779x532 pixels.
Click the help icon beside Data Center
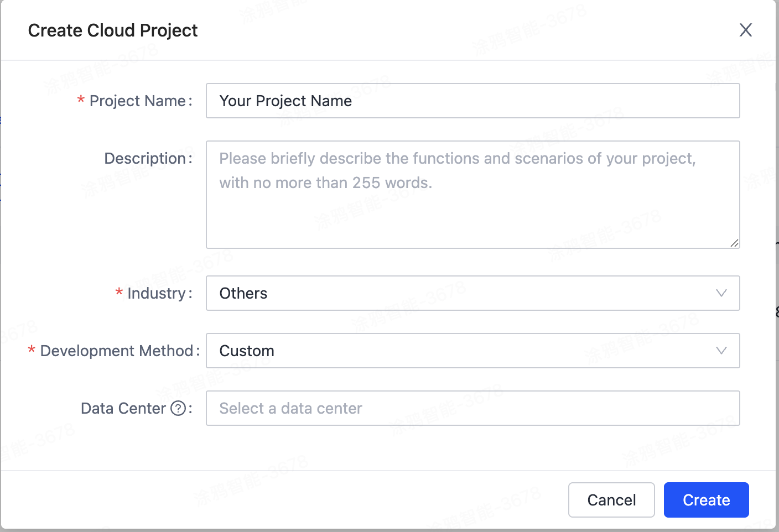[178, 408]
